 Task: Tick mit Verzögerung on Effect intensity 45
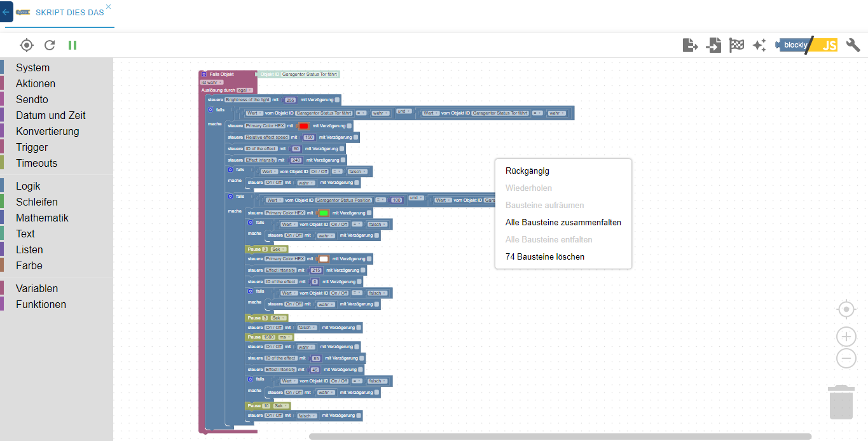click(x=361, y=370)
